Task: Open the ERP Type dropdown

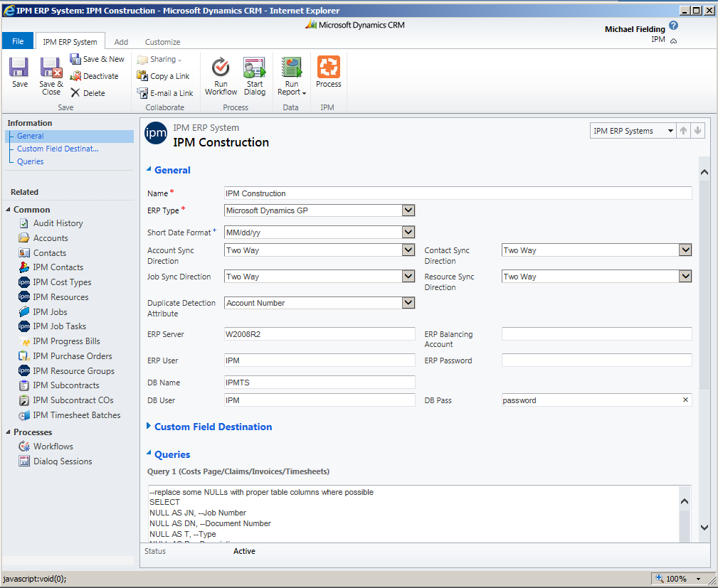Action: [408, 210]
